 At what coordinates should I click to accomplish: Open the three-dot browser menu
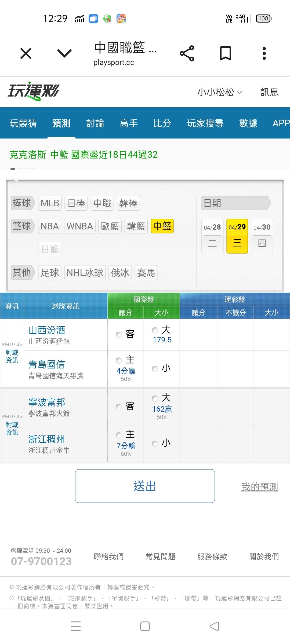(264, 53)
